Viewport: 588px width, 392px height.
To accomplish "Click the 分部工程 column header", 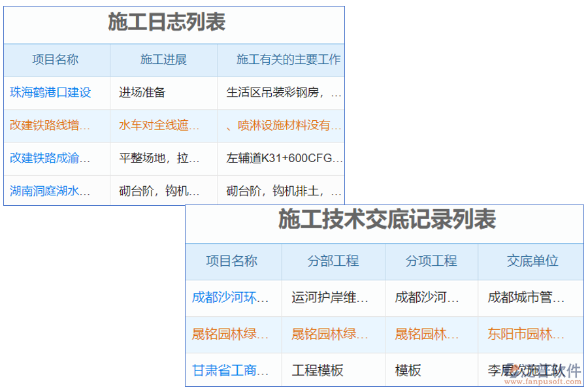I will coord(333,261).
